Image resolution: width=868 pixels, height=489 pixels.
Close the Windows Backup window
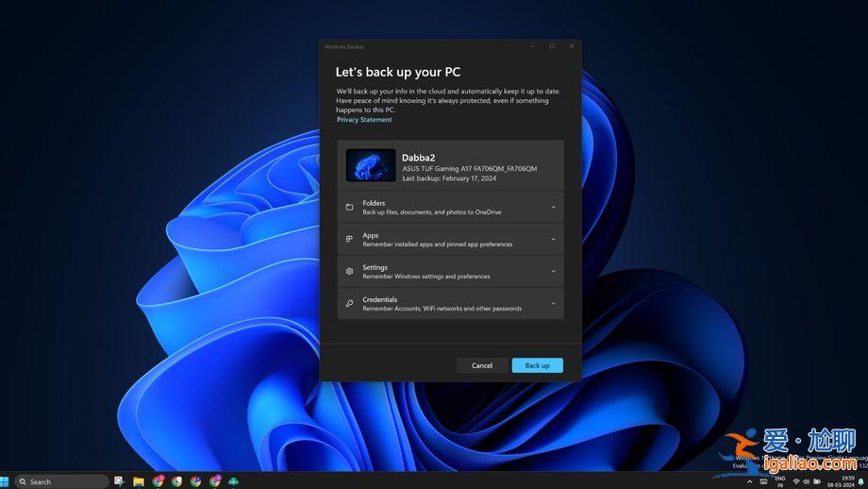(x=572, y=46)
